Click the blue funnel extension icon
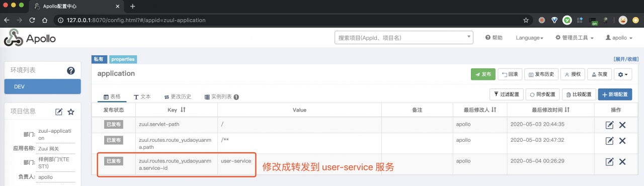The image size is (644, 186). 554,20
